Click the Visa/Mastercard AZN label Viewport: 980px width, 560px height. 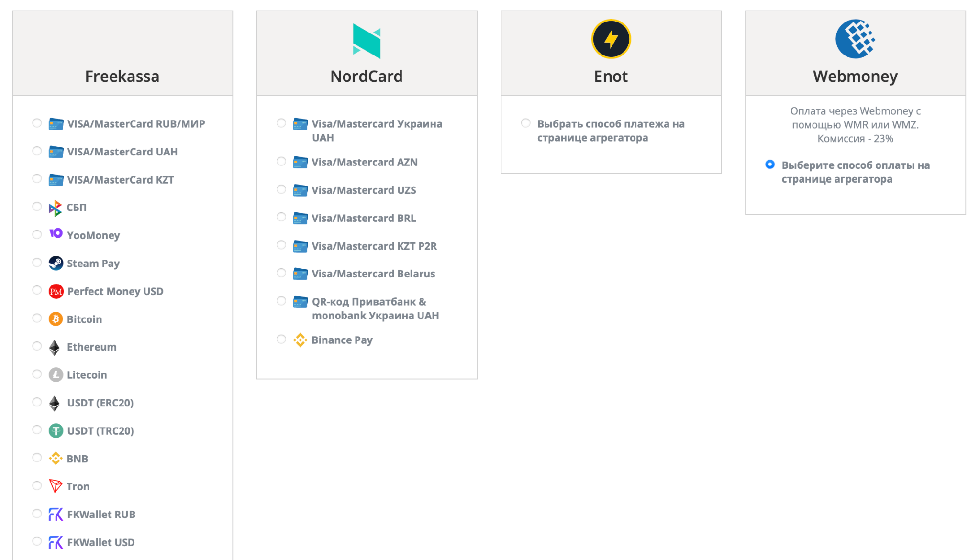click(x=365, y=163)
